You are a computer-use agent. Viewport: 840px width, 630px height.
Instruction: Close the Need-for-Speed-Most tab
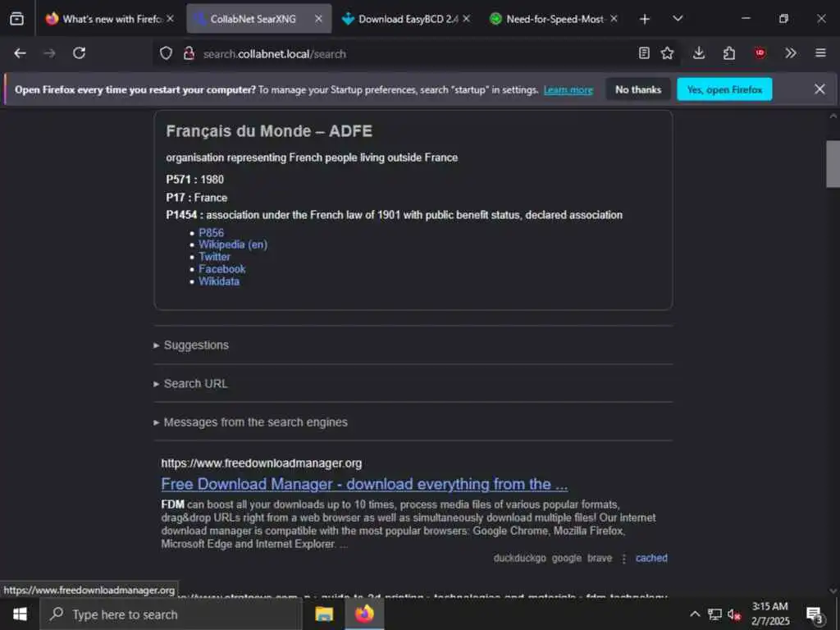click(x=614, y=19)
